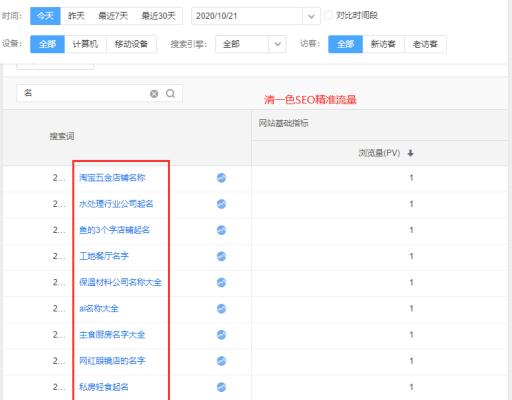Choose 新访客 visitor filter
Screen dimensions: 512x400
click(383, 44)
